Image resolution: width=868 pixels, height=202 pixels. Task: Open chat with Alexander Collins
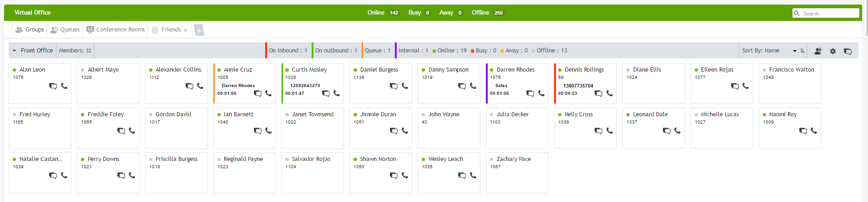click(189, 86)
